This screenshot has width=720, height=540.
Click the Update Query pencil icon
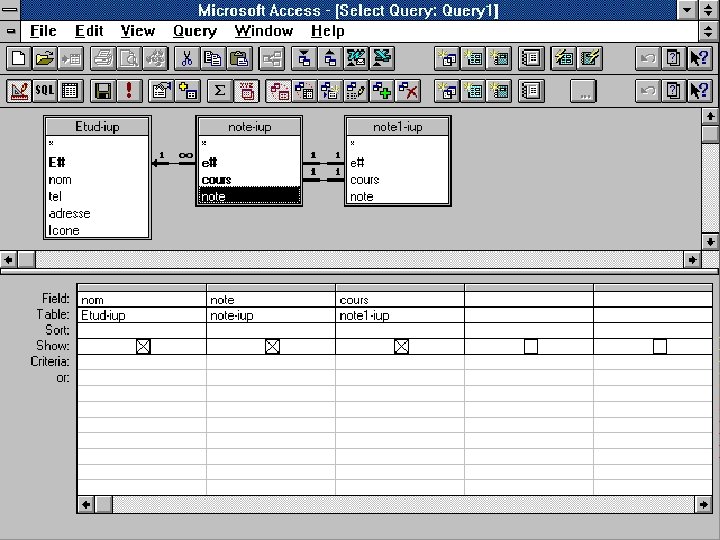coord(356,91)
